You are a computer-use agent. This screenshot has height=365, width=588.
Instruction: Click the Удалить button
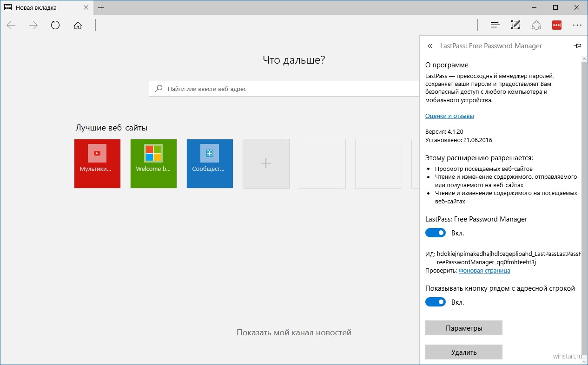pos(464,352)
